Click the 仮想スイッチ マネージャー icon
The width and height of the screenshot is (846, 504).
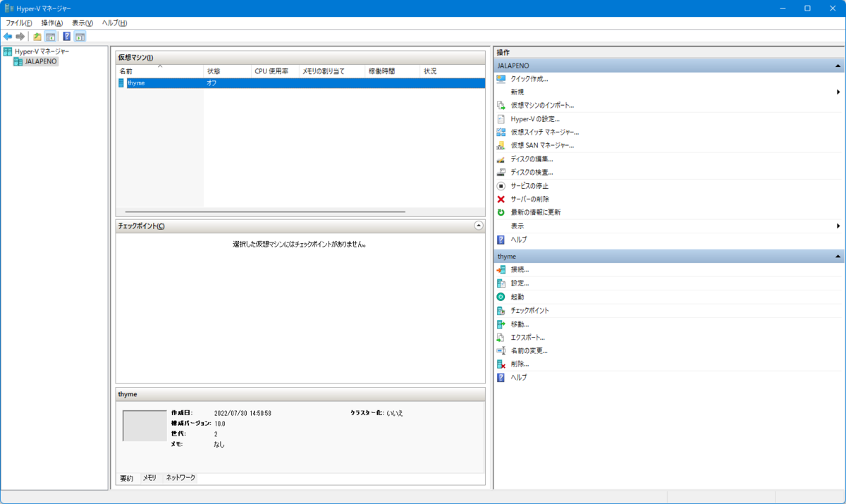pyautogui.click(x=501, y=132)
